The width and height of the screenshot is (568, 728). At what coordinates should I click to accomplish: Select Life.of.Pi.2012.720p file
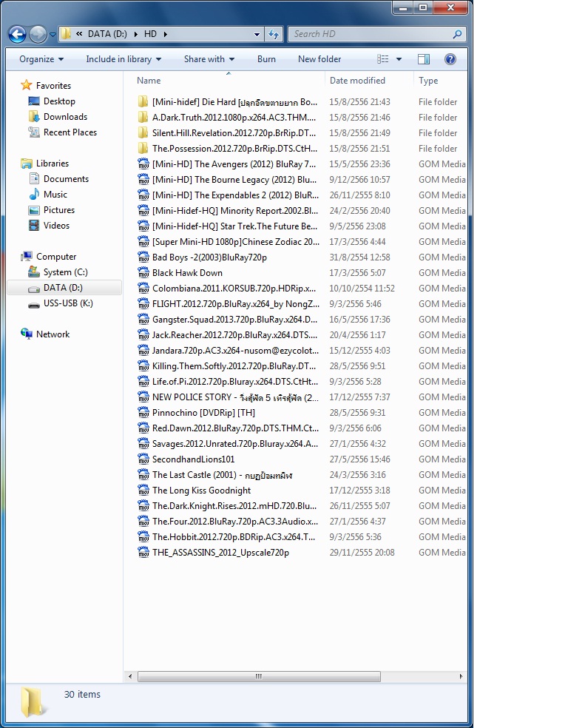point(235,382)
